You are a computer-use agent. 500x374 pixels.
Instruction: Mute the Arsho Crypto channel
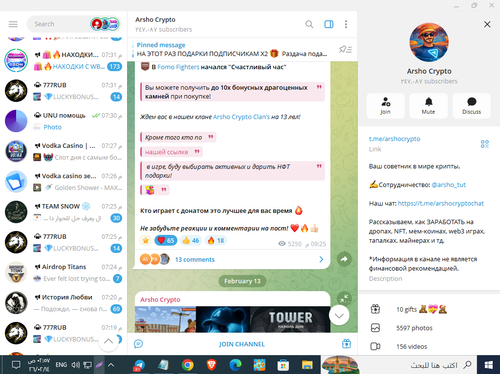429,106
